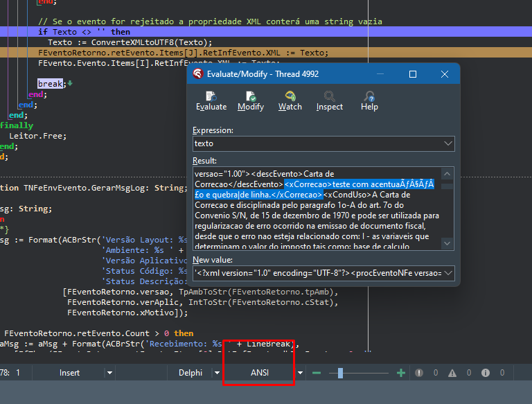The width and height of the screenshot is (532, 404).
Task: Click the Delphi language label in status bar
Action: tap(190, 373)
